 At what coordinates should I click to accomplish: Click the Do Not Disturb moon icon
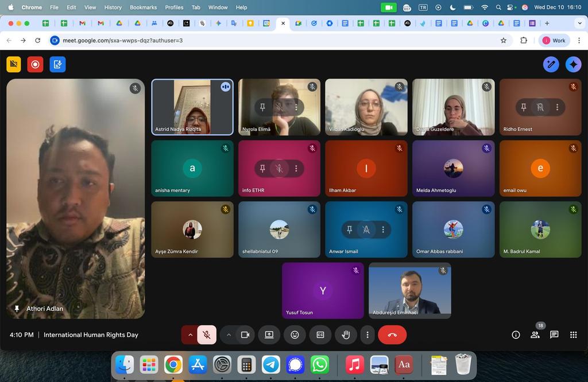tap(452, 7)
